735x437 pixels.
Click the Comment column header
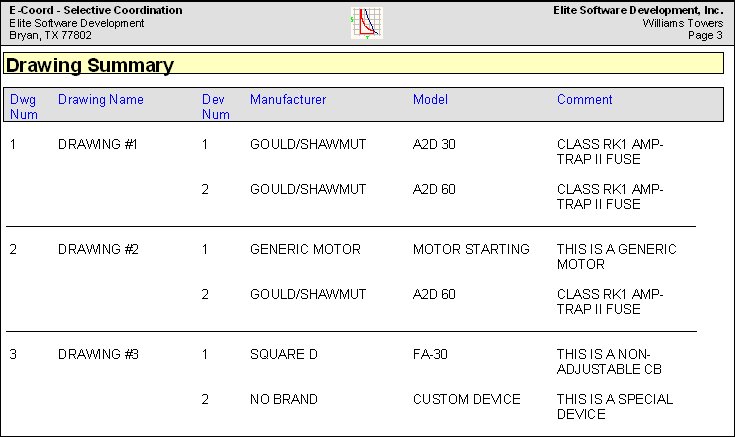585,99
